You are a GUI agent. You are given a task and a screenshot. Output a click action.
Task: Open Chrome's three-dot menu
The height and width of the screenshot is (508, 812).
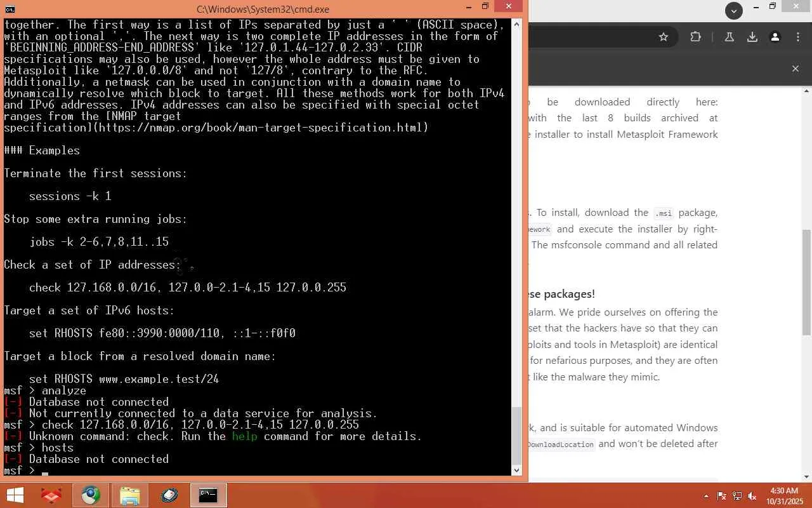point(798,37)
